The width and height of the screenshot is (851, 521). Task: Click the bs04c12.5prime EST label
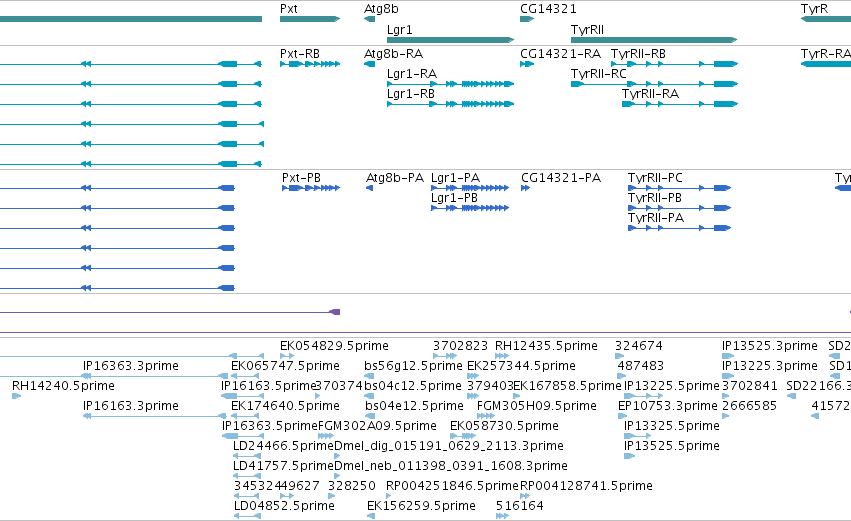[x=413, y=386]
